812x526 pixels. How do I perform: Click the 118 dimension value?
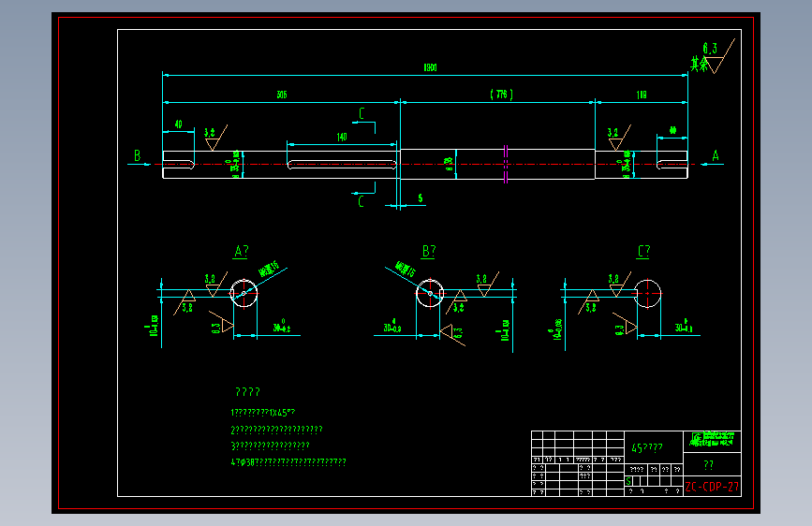(x=642, y=95)
